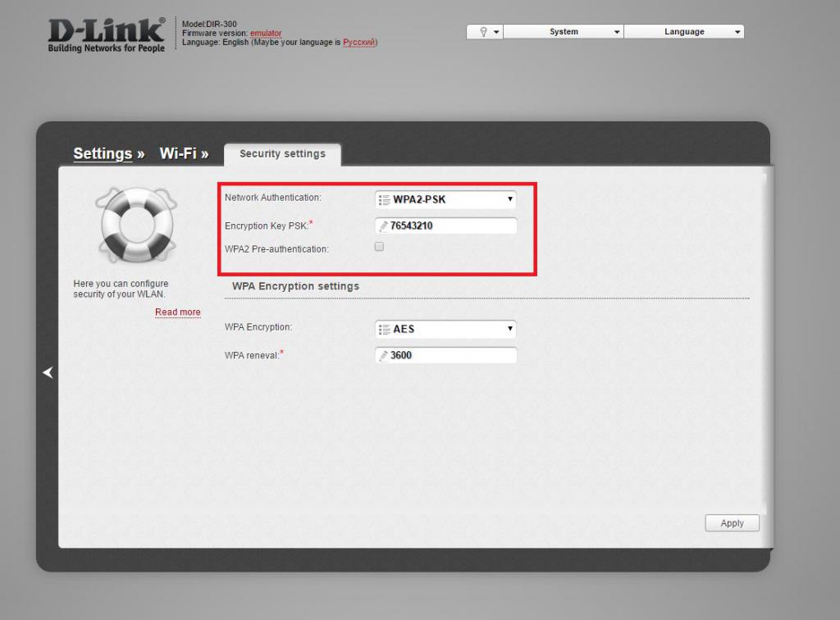Expand the WPA Encryption AES dropdown
840x620 pixels.
tap(445, 329)
